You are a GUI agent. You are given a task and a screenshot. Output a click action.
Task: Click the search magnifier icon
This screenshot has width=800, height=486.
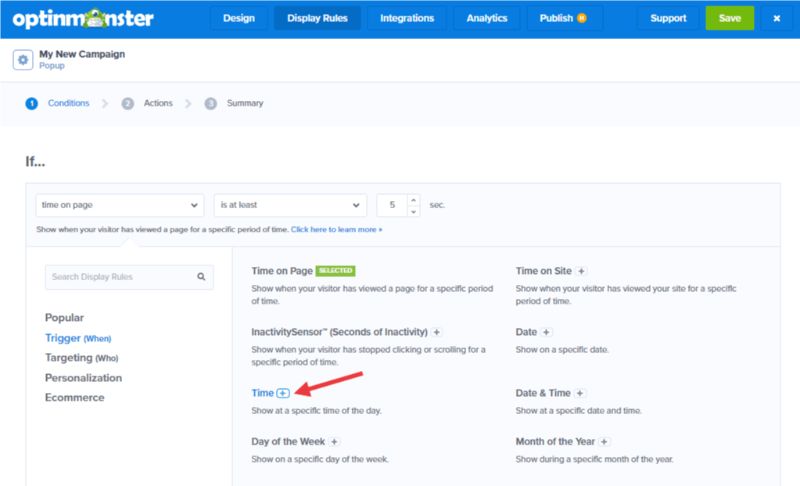tap(201, 276)
